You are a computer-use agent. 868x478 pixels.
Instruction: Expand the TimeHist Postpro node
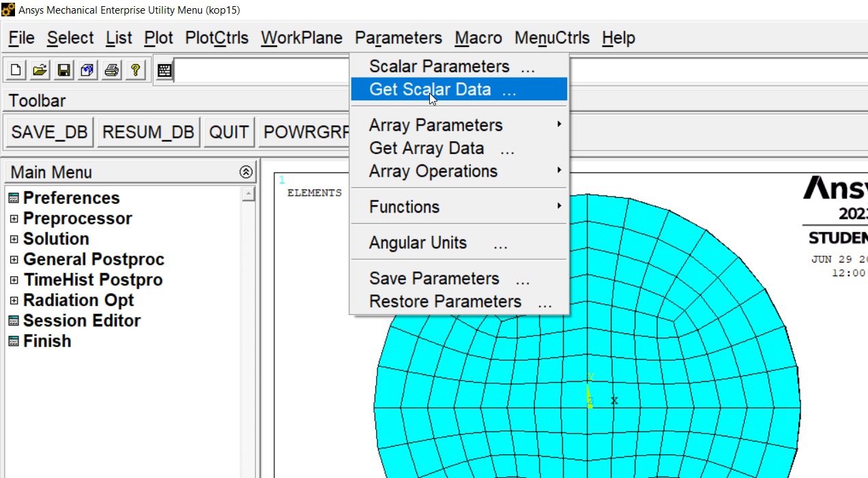[x=14, y=280]
